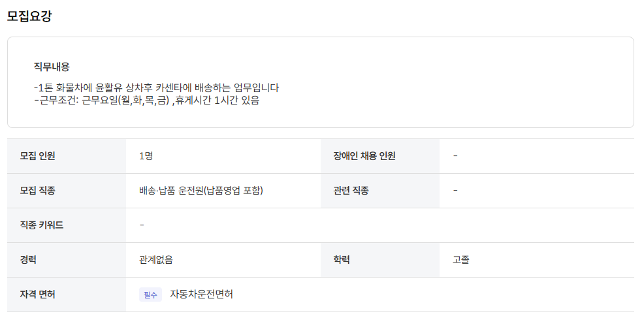644x320 pixels.
Task: Click the 자격 면허 label cell
Action: pos(67,294)
